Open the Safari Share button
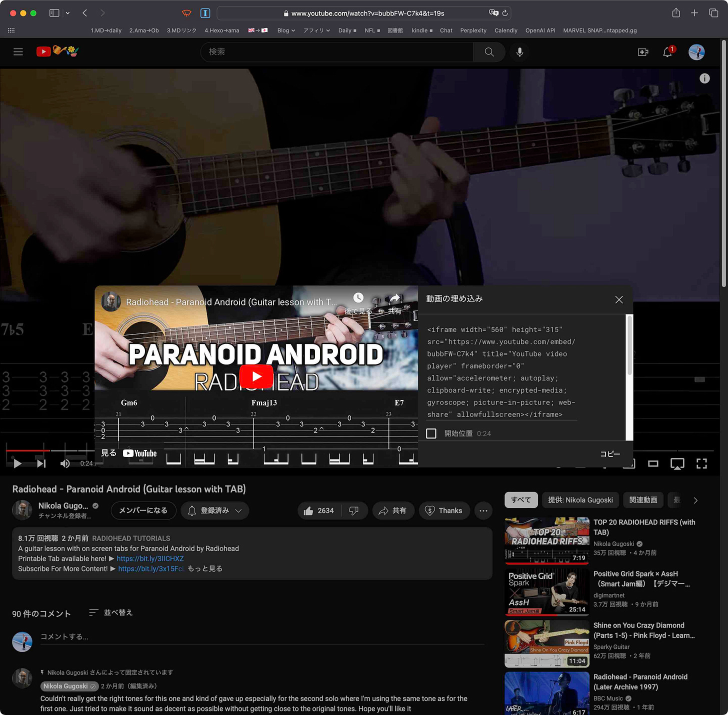 click(676, 13)
